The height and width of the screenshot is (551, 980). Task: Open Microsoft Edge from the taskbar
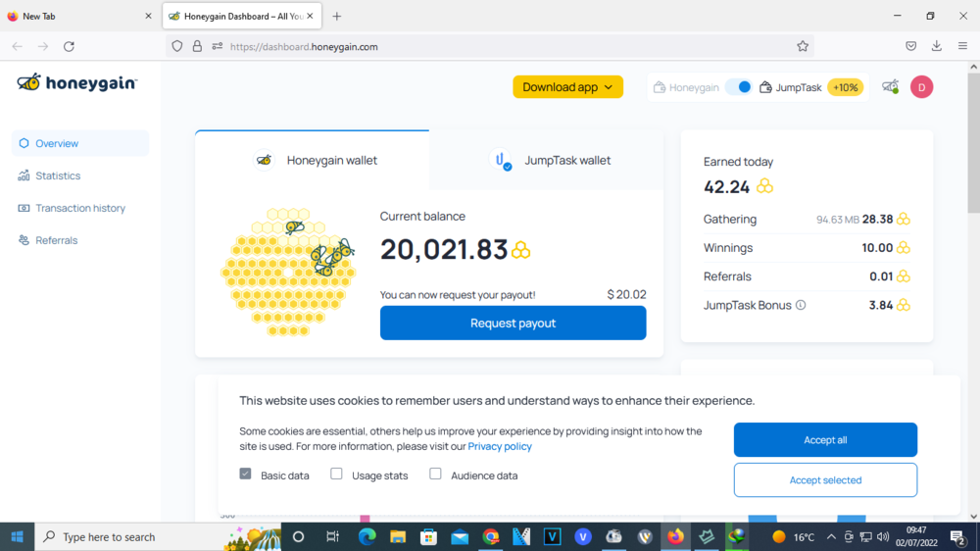pos(367,536)
